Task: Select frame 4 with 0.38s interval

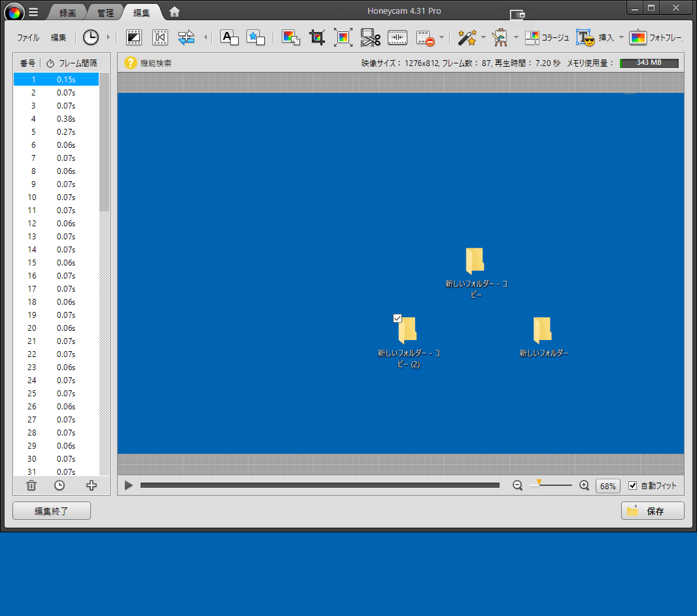Action: (56, 119)
